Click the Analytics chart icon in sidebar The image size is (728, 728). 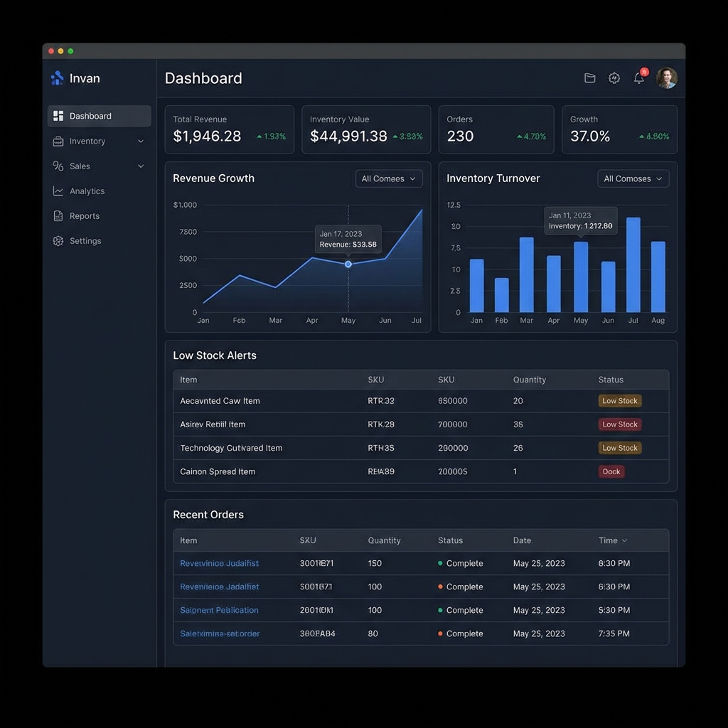(x=58, y=191)
